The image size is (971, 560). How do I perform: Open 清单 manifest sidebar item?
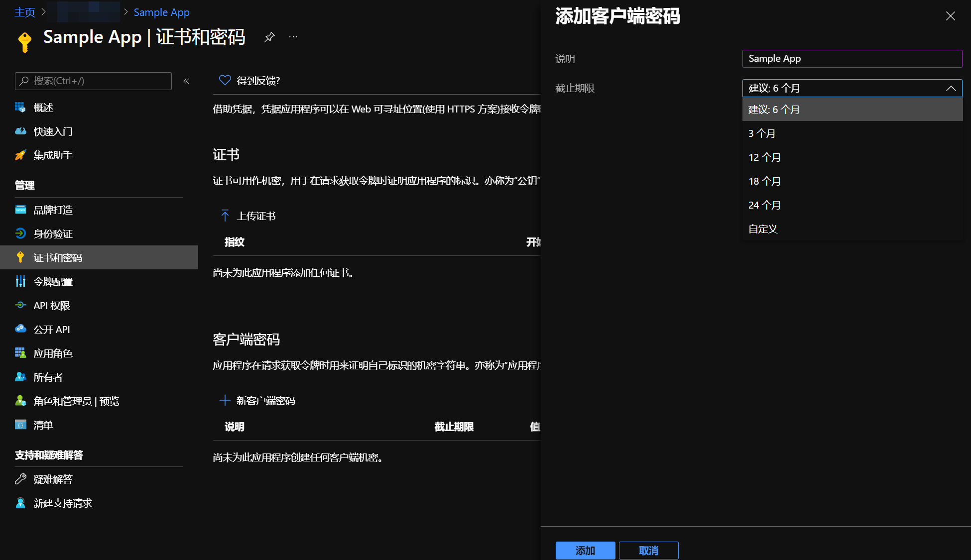(43, 425)
